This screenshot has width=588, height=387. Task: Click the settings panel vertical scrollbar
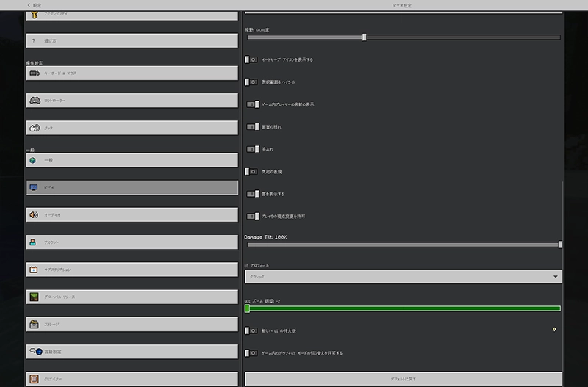(x=563, y=220)
